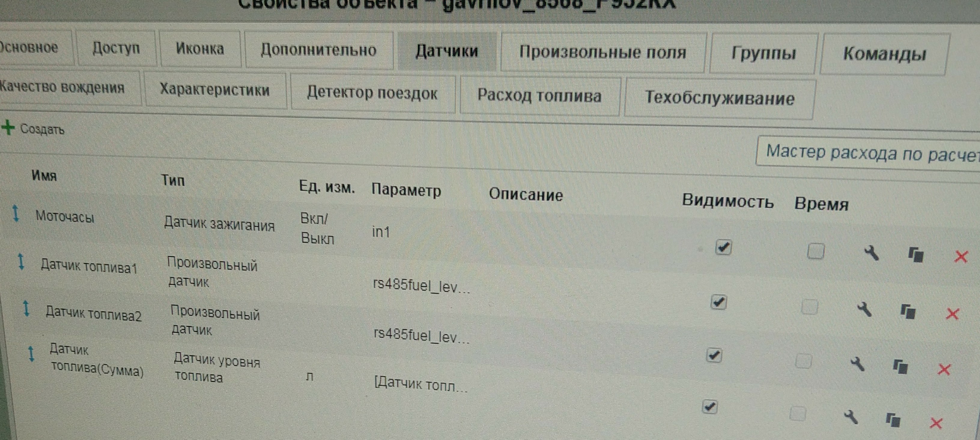Copy the Датчик топлива(Сумма) sensor
This screenshot has height=440, width=980.
[893, 420]
